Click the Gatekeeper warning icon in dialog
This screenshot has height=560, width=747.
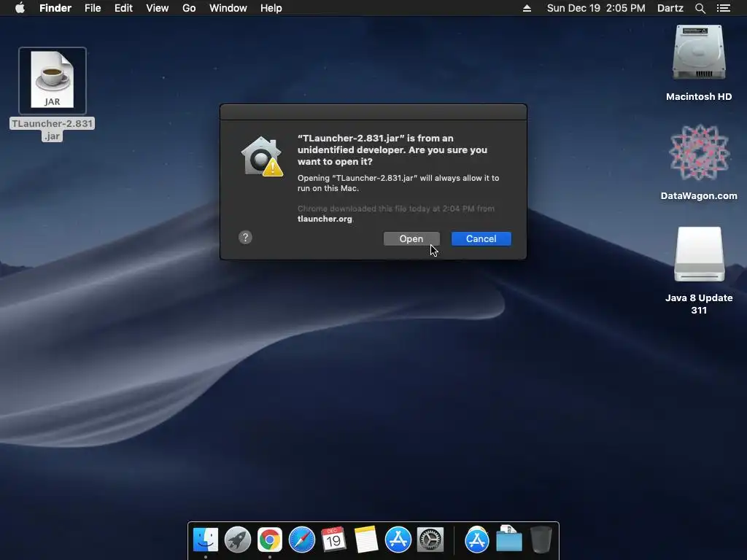[x=262, y=156]
